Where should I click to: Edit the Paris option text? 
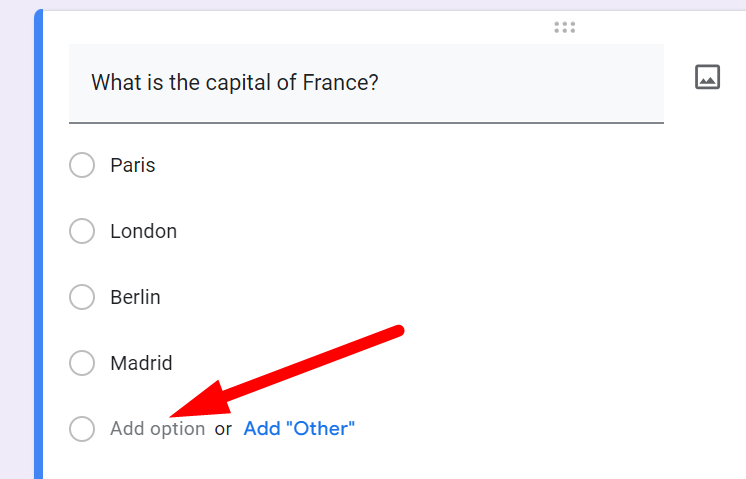[x=133, y=165]
